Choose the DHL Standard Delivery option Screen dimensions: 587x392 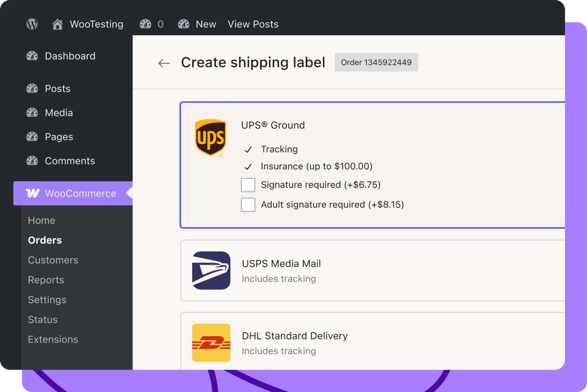294,336
